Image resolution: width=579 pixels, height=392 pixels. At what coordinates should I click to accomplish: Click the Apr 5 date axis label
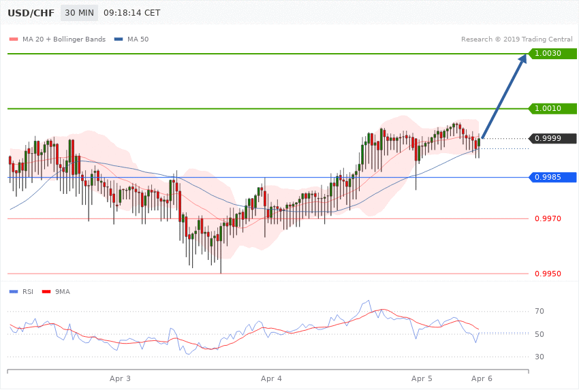pos(422,378)
